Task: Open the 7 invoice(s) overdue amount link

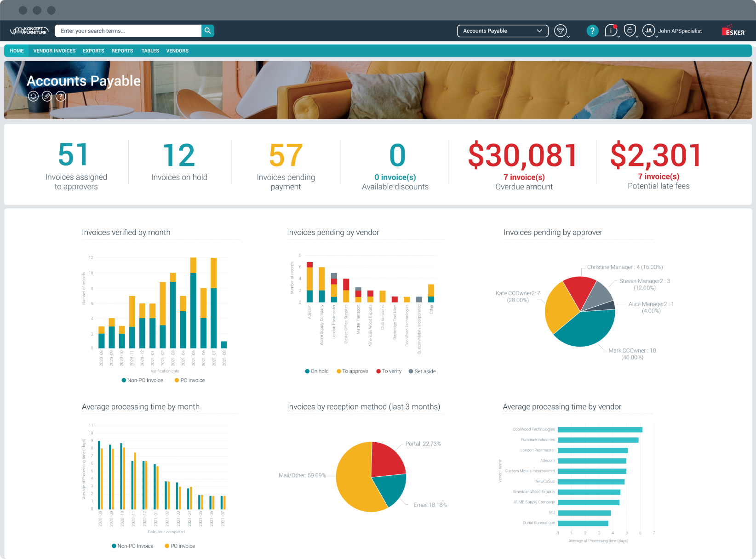Action: click(x=524, y=177)
